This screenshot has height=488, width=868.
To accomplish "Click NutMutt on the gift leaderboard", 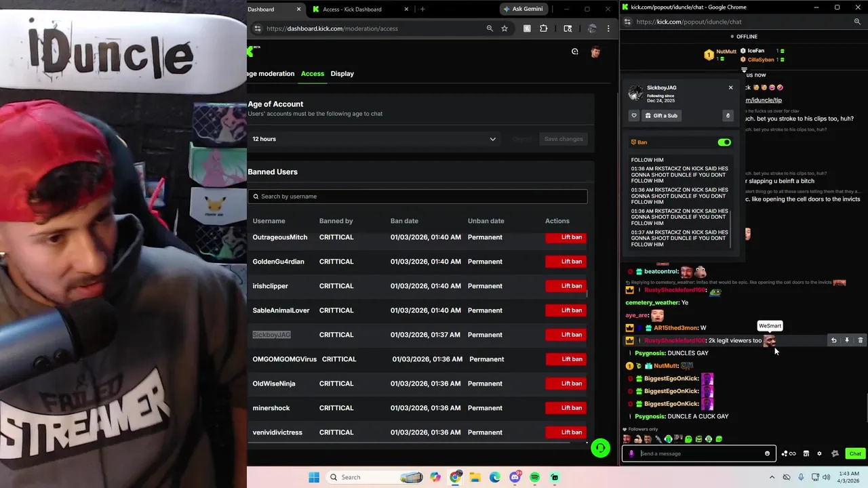I will tap(726, 52).
